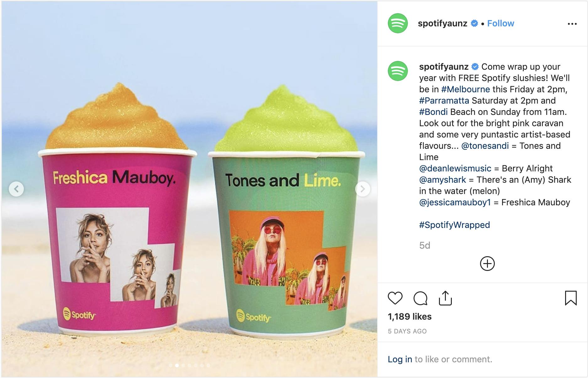Visit the @deanlewismusic profile mention
Image resolution: width=588 pixels, height=378 pixels.
tap(455, 168)
